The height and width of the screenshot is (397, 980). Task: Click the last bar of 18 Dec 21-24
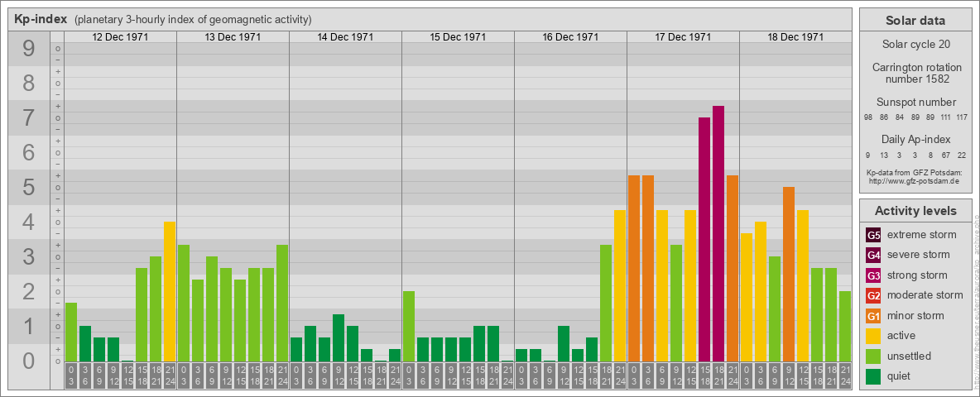click(845, 327)
